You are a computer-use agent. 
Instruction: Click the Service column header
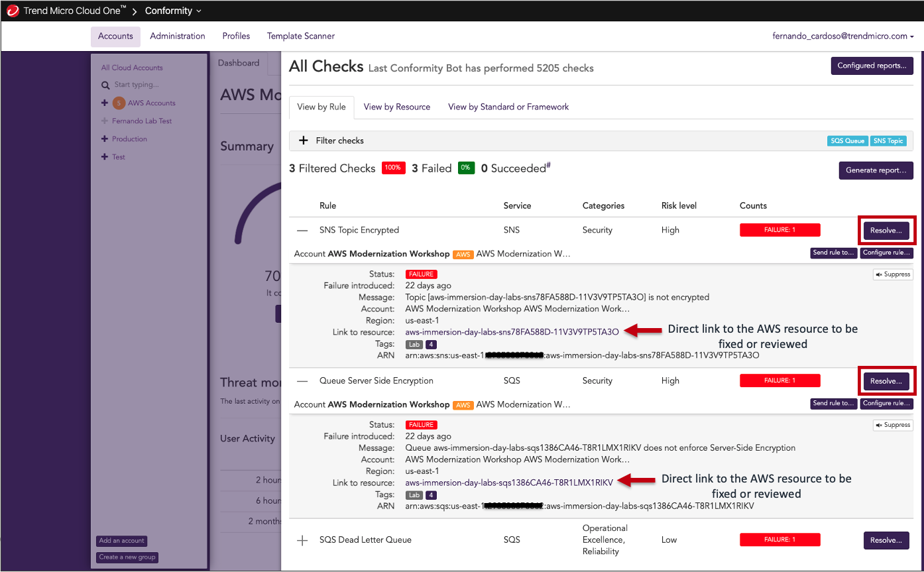coord(517,205)
